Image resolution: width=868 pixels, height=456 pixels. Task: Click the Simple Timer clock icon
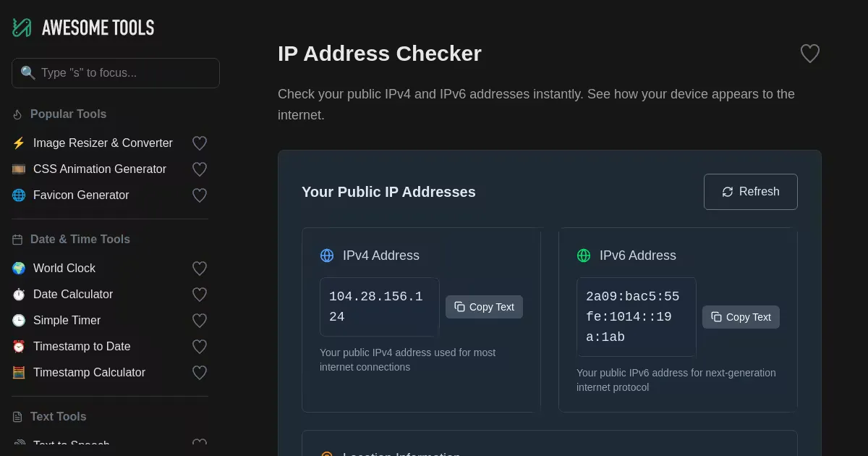(19, 321)
